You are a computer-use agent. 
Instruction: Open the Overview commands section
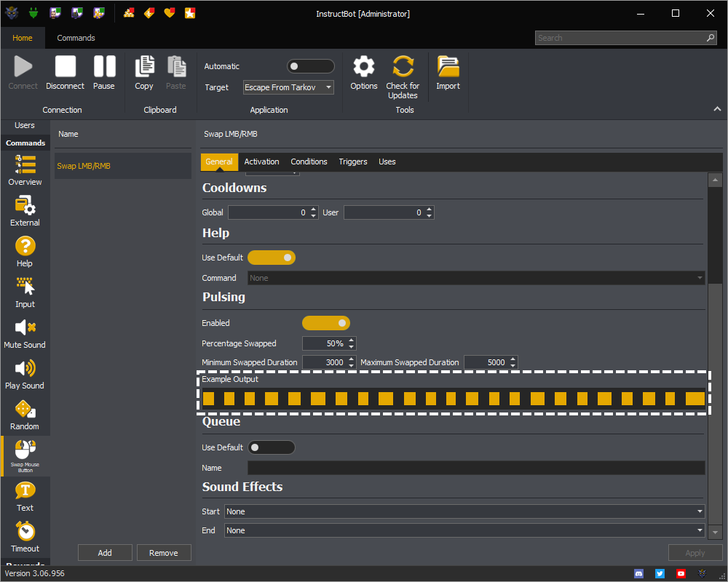pyautogui.click(x=25, y=170)
